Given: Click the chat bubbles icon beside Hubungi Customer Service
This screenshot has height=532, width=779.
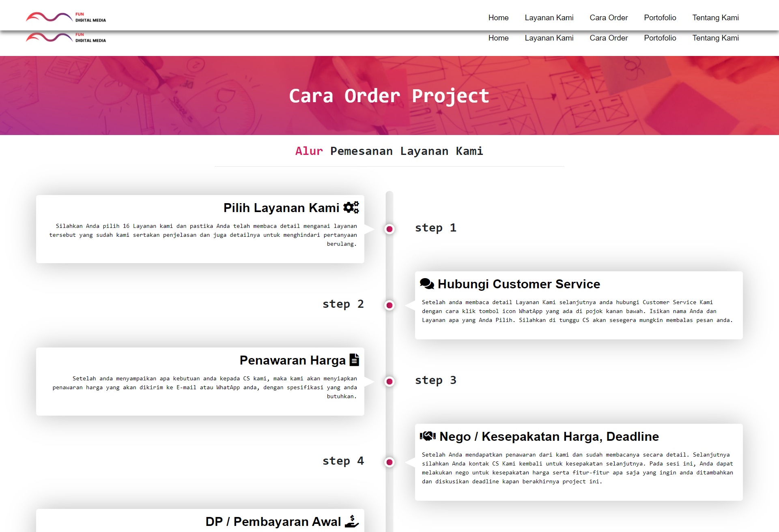Looking at the screenshot, I should [x=427, y=283].
